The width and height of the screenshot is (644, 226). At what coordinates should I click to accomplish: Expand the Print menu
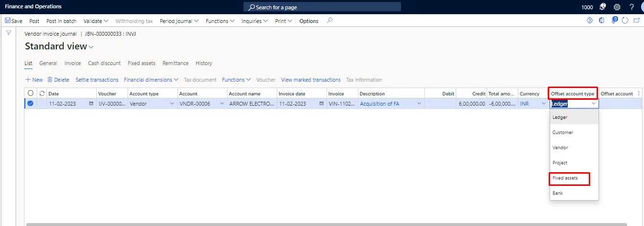[x=284, y=21]
